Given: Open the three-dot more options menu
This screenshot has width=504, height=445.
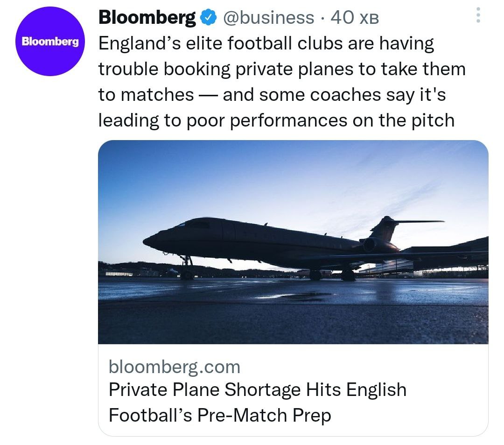Looking at the screenshot, I should pos(477,16).
